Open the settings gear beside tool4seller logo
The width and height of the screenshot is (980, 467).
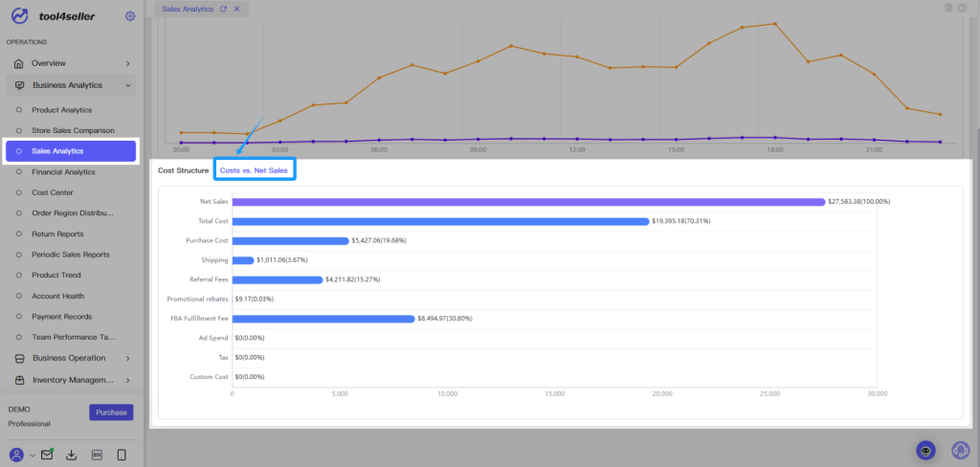point(130,16)
